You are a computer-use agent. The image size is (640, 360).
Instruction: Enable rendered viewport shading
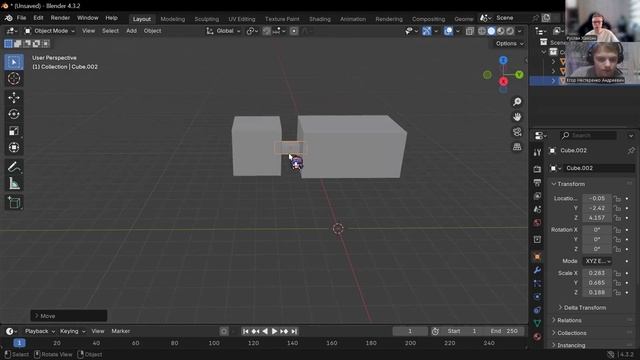coord(510,31)
